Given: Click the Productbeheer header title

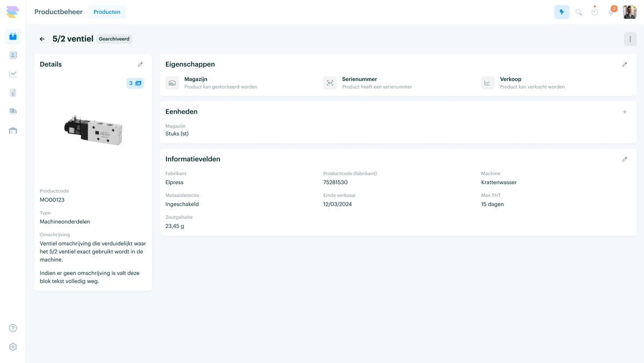Looking at the screenshot, I should (x=58, y=12).
